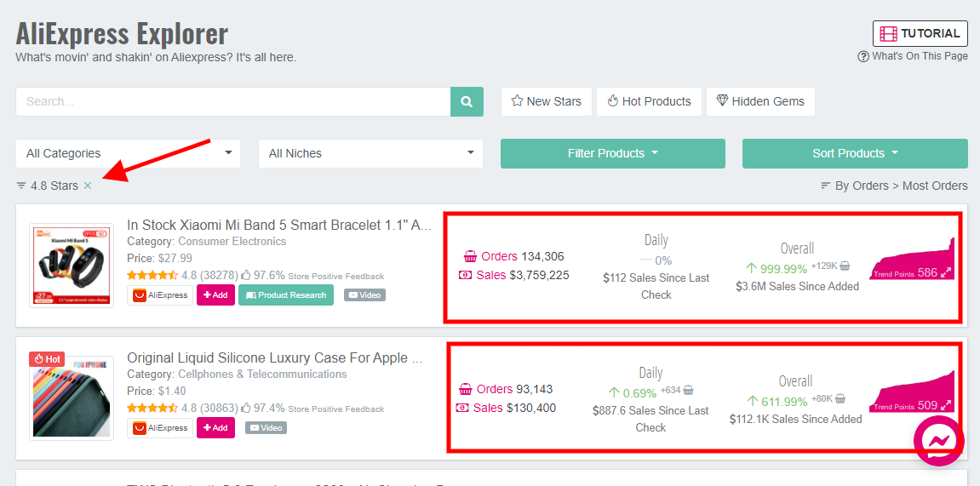980x486 pixels.
Task: Add the Xiaomi Mi Band 5 product
Action: 215,295
